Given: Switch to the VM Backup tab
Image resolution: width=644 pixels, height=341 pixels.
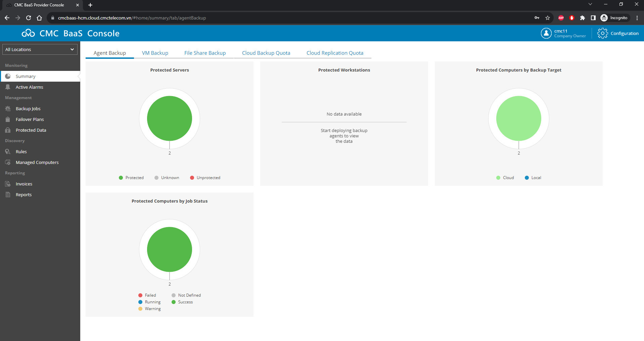Looking at the screenshot, I should [x=155, y=53].
